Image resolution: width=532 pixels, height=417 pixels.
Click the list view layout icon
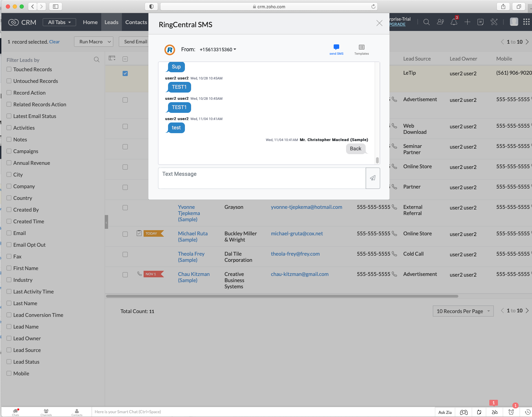coord(112,58)
